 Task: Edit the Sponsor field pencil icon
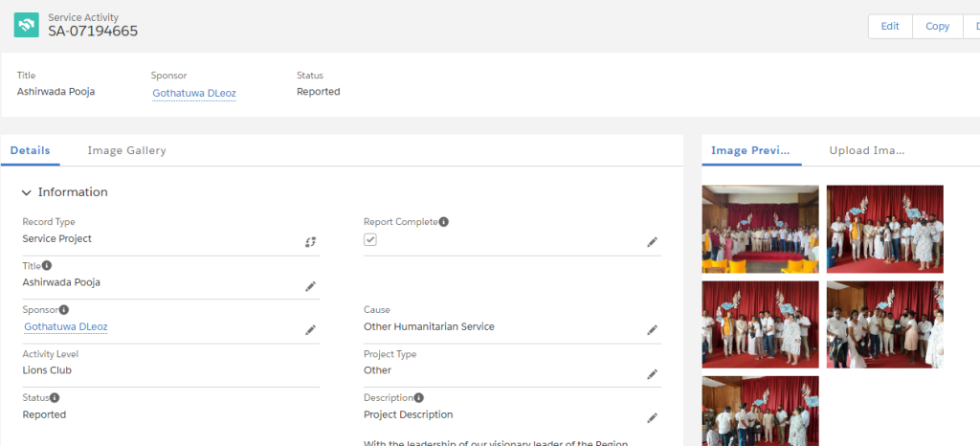(311, 330)
